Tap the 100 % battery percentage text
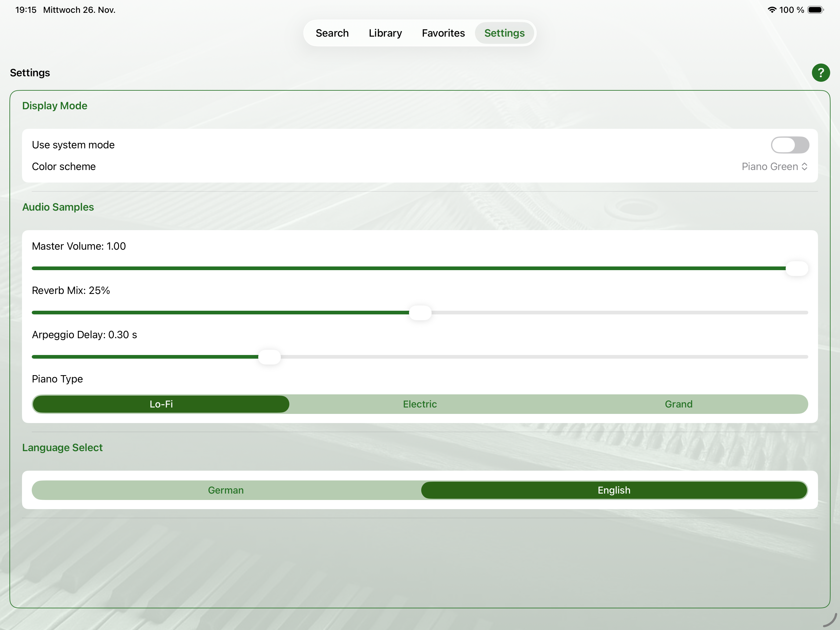 pos(791,10)
